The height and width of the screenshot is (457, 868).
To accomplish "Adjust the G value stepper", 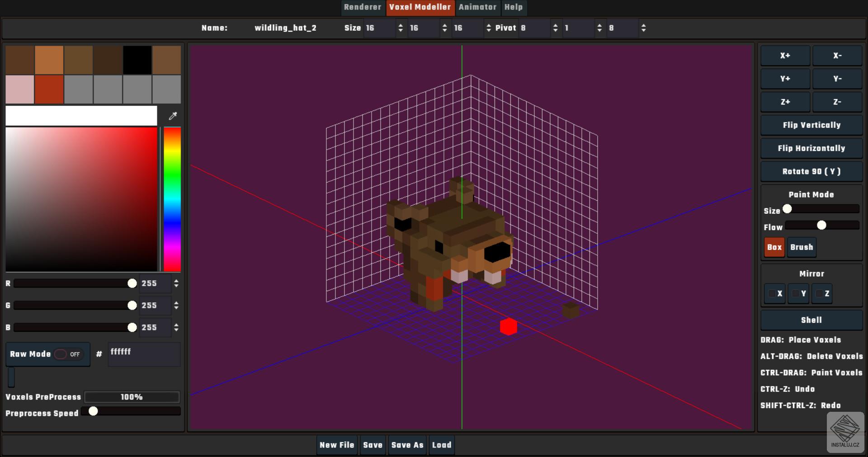I will pos(176,306).
